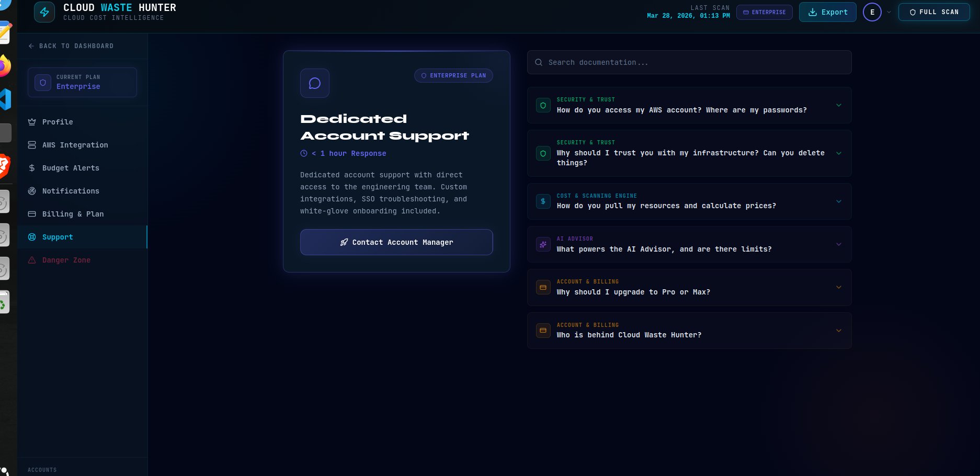This screenshot has height=476, width=980.
Task: Click the clock icon beside response time
Action: pyautogui.click(x=304, y=153)
